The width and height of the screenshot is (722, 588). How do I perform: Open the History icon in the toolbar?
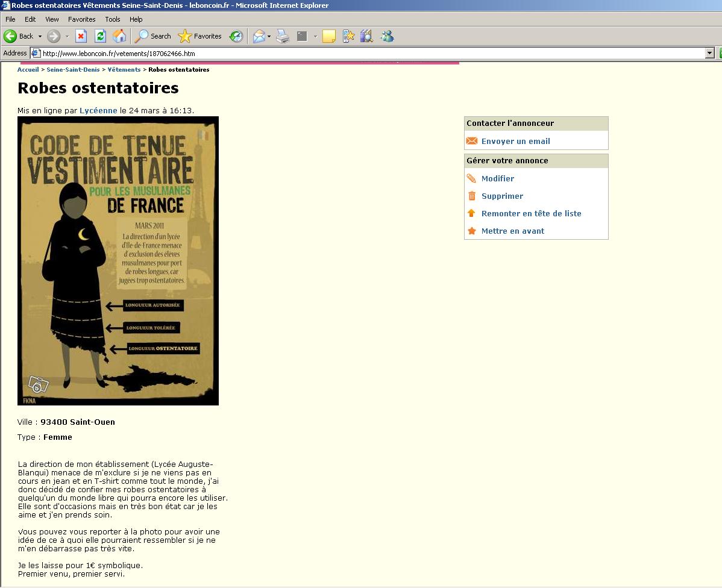pyautogui.click(x=236, y=36)
